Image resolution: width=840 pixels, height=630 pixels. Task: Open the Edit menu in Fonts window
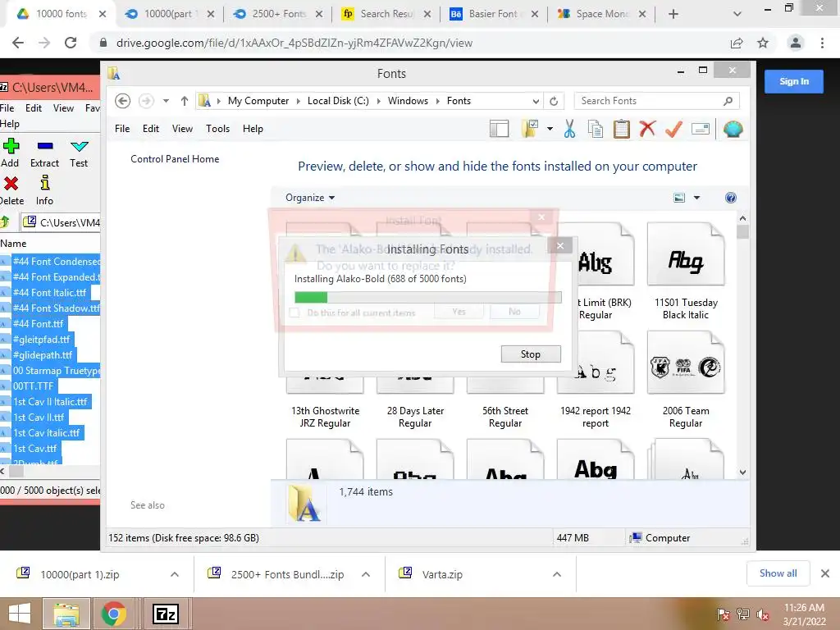coord(151,129)
